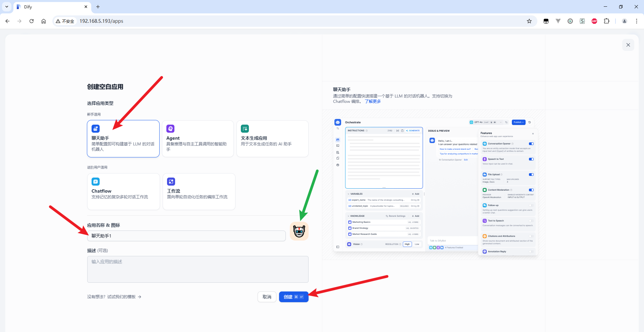Go back to the previous page
This screenshot has width=644, height=332.
(7, 21)
